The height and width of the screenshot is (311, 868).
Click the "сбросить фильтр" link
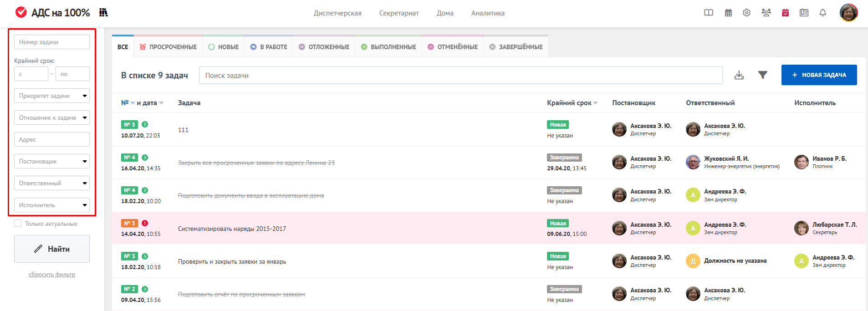52,274
